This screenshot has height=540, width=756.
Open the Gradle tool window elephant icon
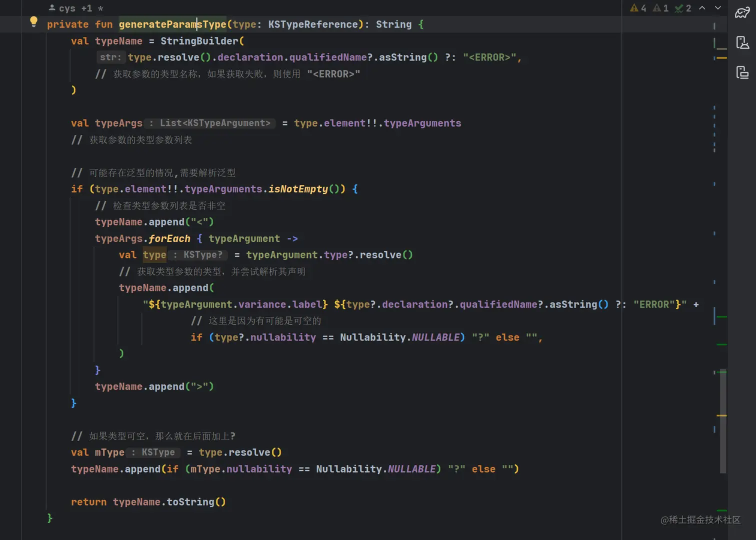coord(742,12)
